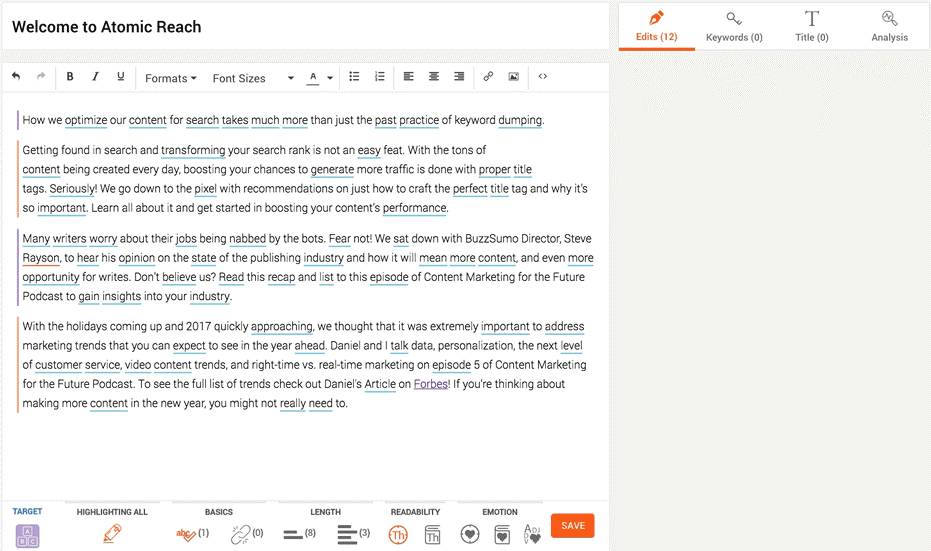Expand the text color picker arrow
Image resolution: width=931 pixels, height=551 pixels.
pyautogui.click(x=330, y=77)
